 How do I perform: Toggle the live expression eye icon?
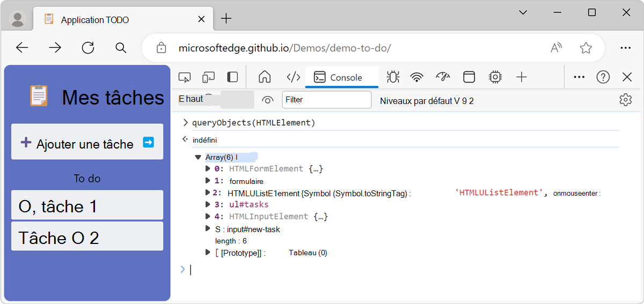pos(267,100)
